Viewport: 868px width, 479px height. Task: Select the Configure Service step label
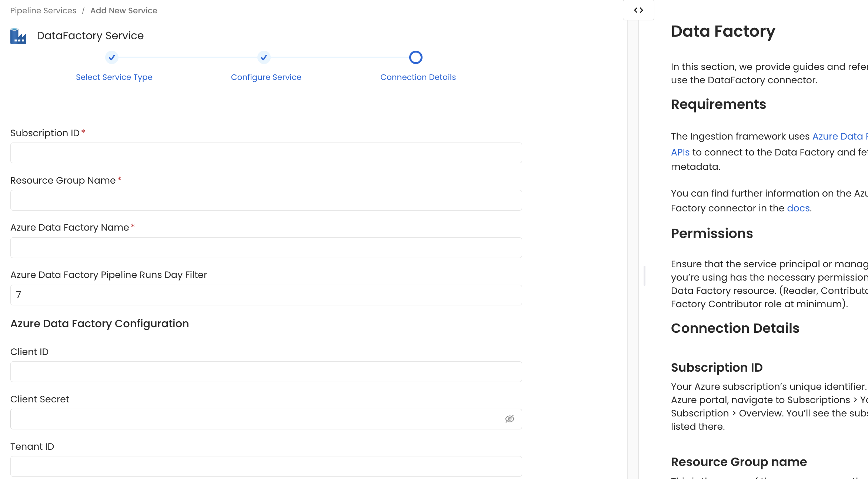[266, 77]
